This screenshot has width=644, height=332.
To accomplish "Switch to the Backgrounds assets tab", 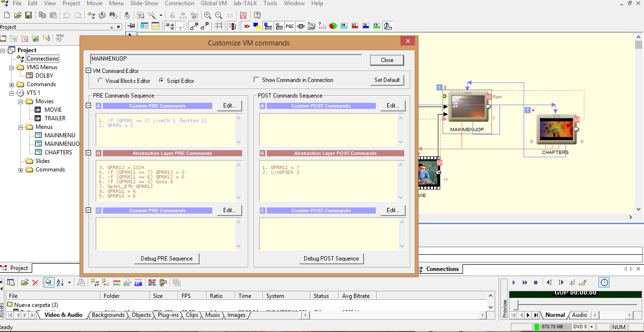I will click(x=108, y=315).
